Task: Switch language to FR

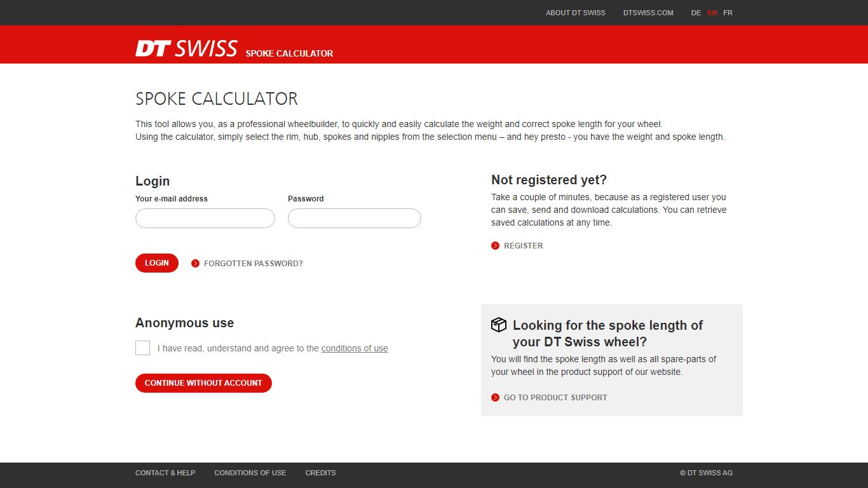Action: [x=728, y=13]
